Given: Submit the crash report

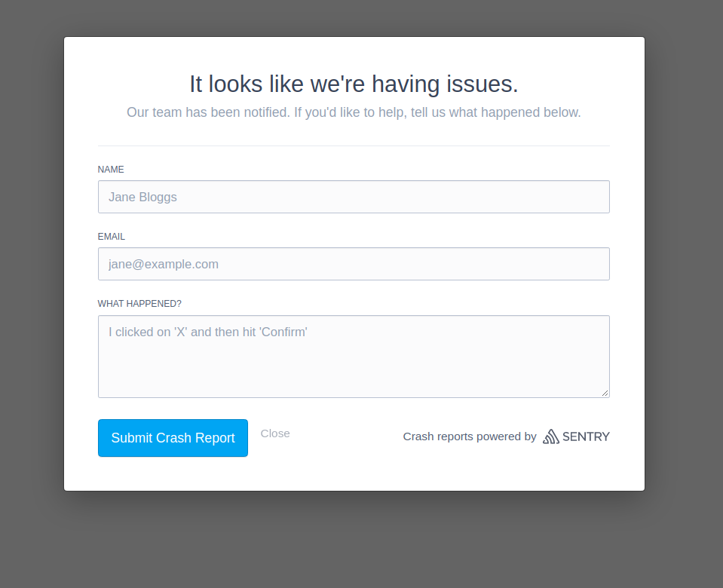Looking at the screenshot, I should (173, 438).
